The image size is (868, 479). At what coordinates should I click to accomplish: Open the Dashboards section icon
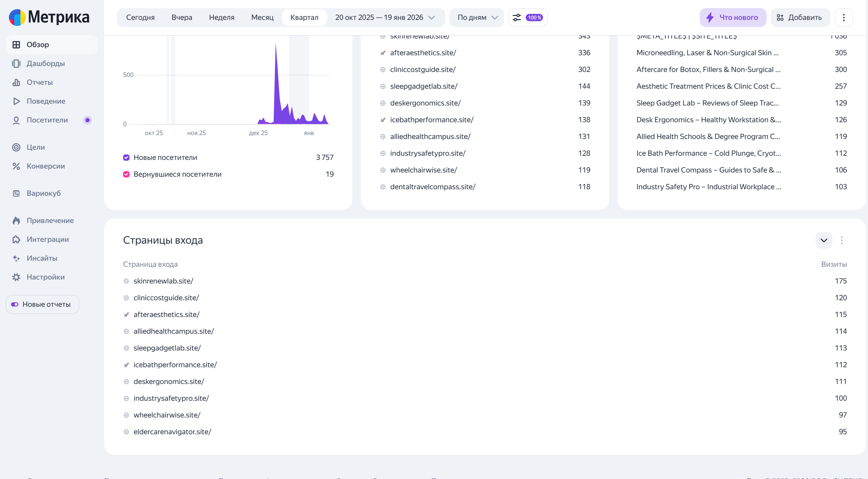point(16,63)
